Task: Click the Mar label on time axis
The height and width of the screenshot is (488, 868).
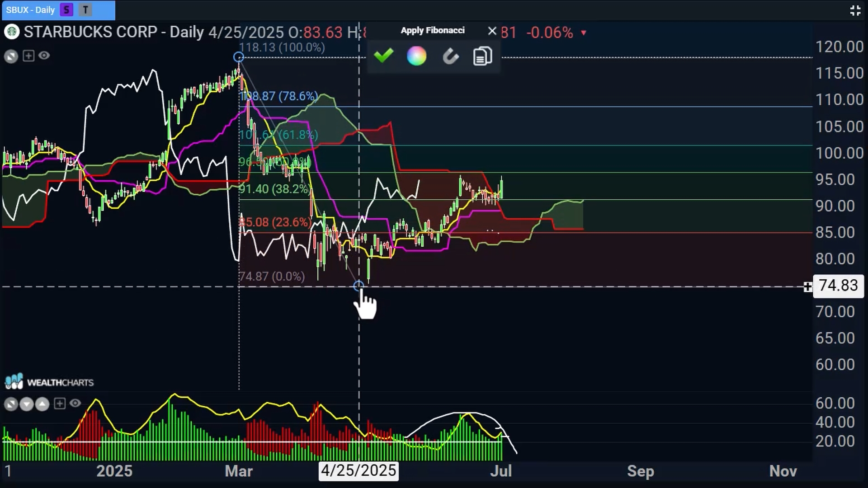Action: (239, 471)
